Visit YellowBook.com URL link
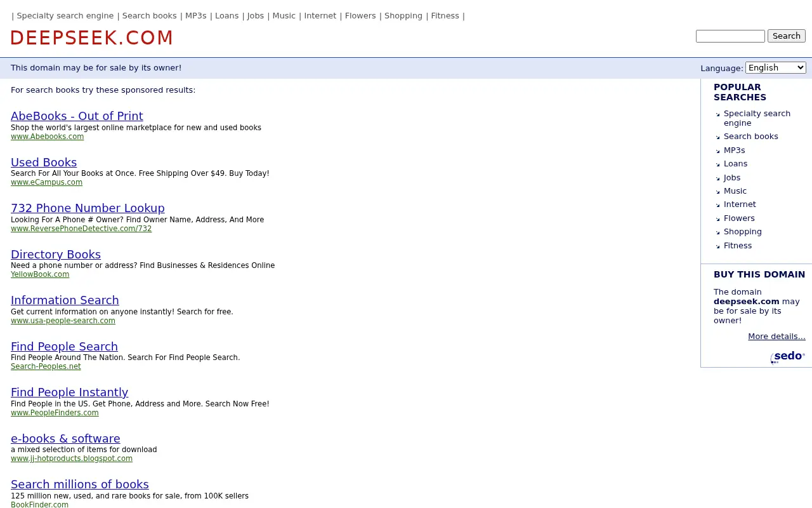The height and width of the screenshot is (508, 812). pos(40,274)
